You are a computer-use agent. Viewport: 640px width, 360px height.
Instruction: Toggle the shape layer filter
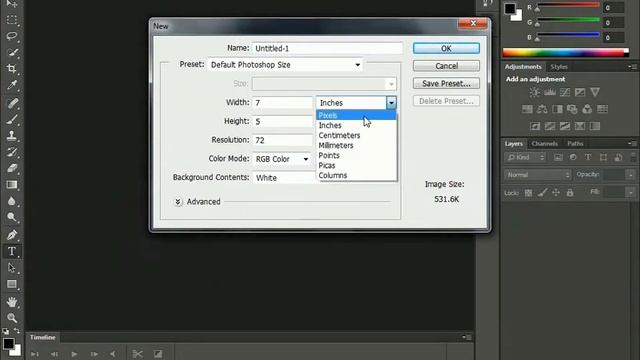[603, 158]
